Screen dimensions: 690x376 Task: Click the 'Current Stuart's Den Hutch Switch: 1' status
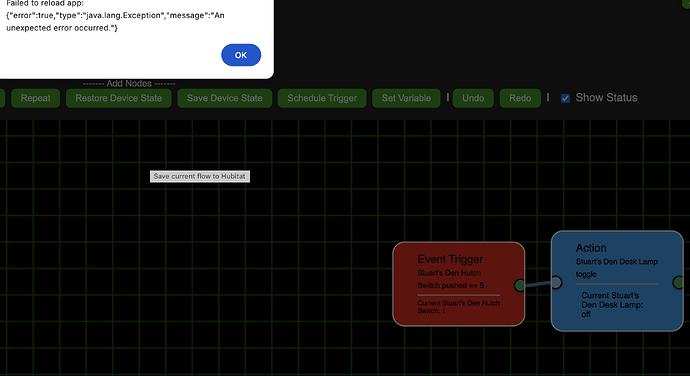pyautogui.click(x=459, y=307)
